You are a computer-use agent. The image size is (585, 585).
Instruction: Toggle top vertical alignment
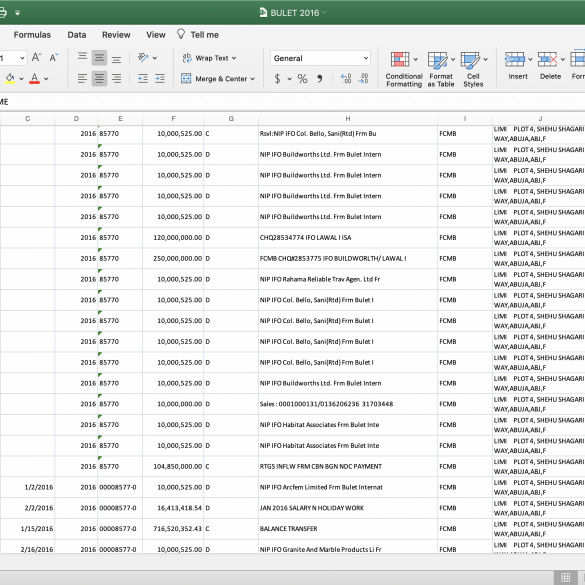tap(82, 57)
